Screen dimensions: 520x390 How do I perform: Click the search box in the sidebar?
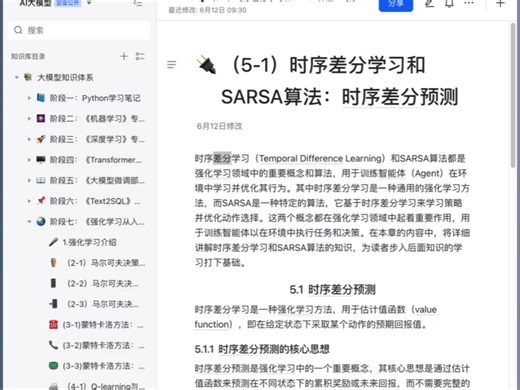point(79,30)
